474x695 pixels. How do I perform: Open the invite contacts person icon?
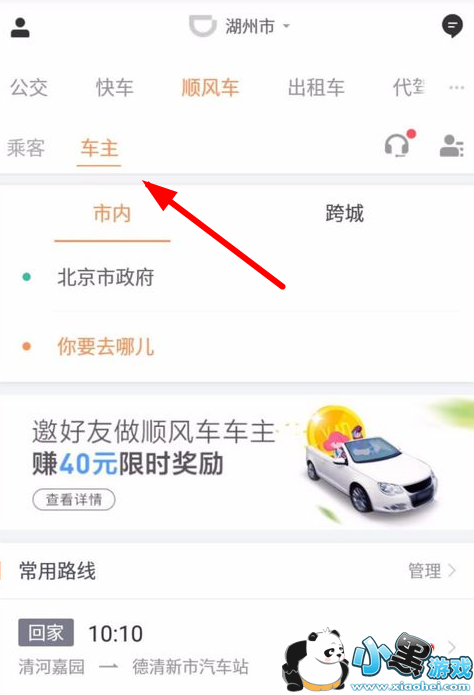tap(451, 146)
